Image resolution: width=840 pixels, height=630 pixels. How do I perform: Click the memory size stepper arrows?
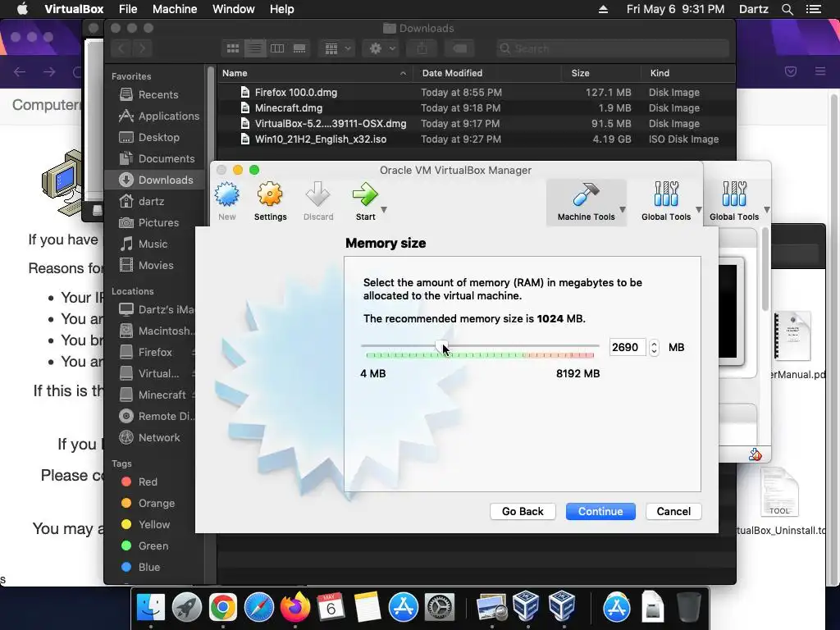pos(654,347)
